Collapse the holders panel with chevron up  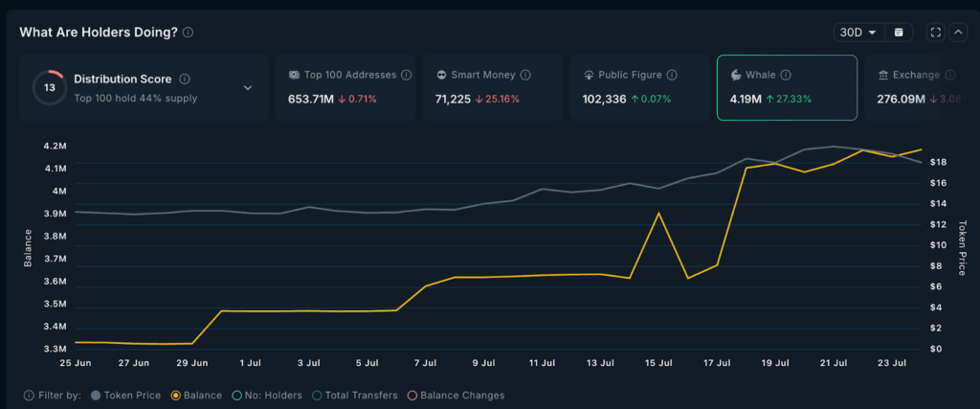[x=958, y=33]
